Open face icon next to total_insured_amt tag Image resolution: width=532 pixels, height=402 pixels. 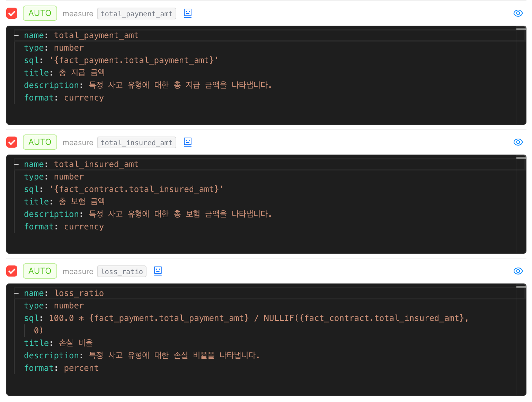point(188,142)
